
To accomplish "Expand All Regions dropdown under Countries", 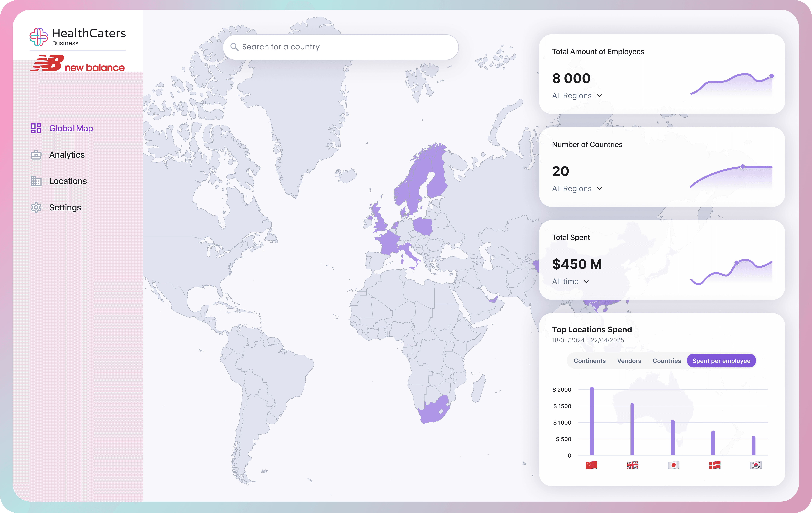I will [577, 189].
